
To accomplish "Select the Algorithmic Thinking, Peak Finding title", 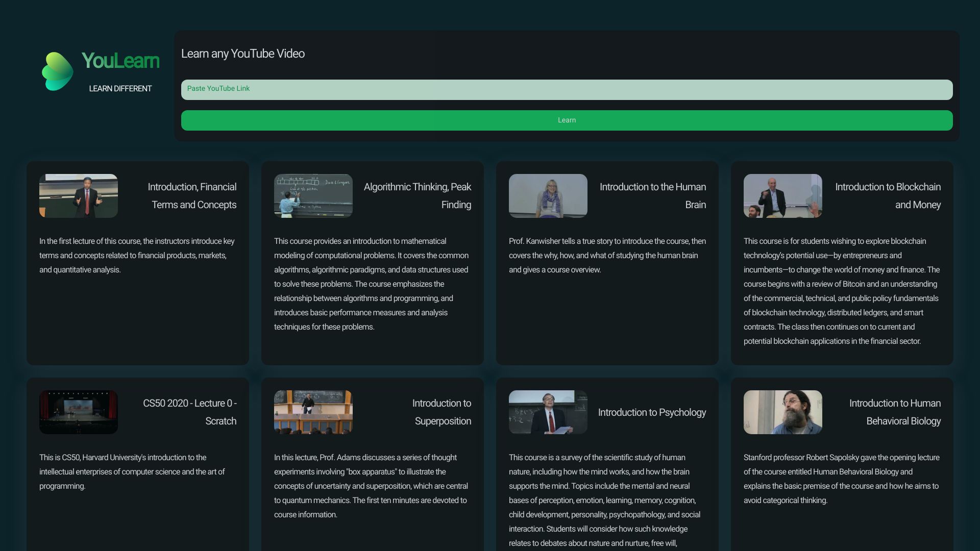I will pos(418,196).
